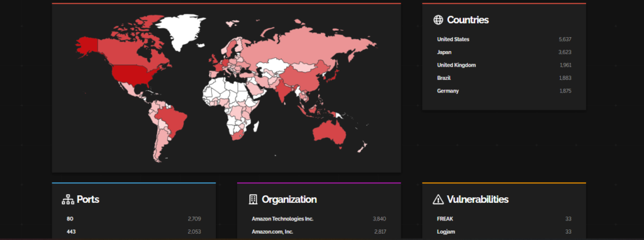Open port 80 results
This screenshot has height=240, width=644.
tap(70, 219)
